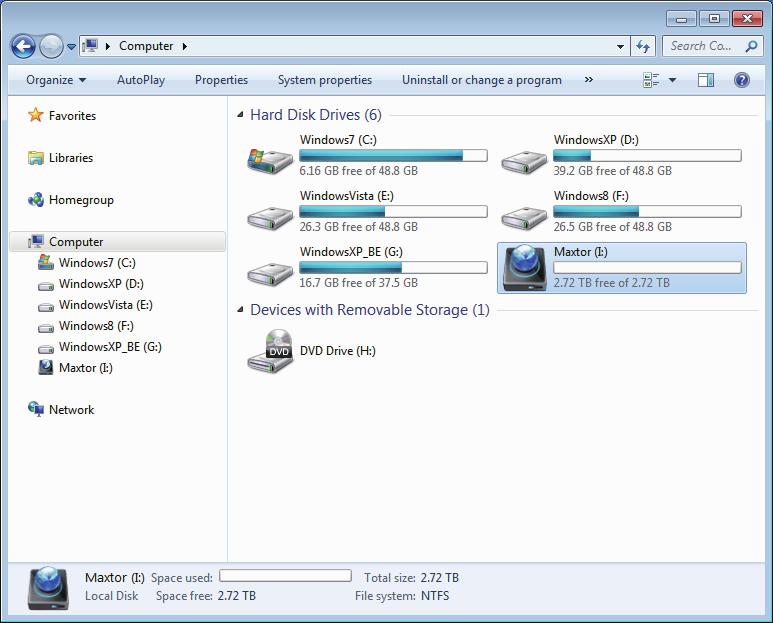The width and height of the screenshot is (773, 623).
Task: Open Homegroup in navigation pane
Action: [x=81, y=200]
